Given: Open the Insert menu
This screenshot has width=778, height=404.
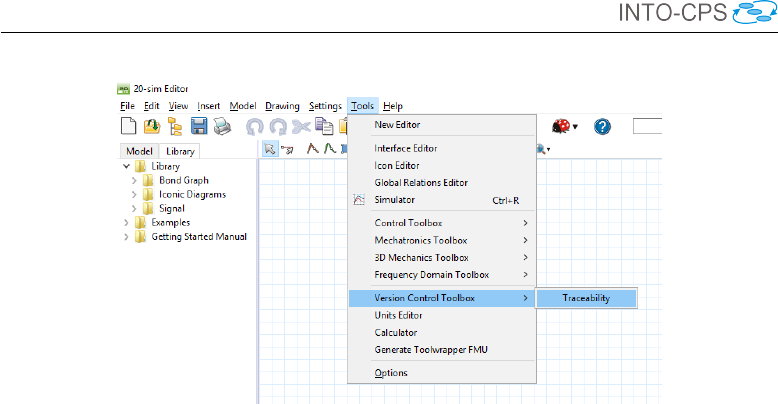Looking at the screenshot, I should click(208, 106).
